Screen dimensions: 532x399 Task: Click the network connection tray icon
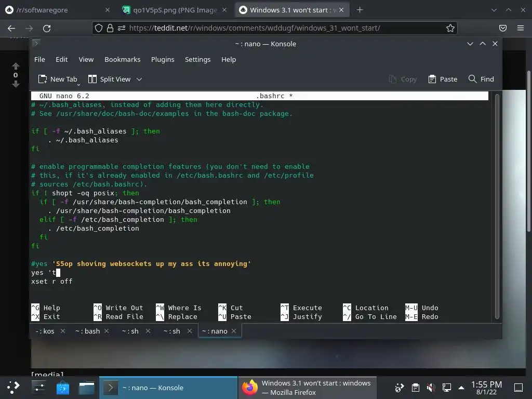tap(446, 388)
